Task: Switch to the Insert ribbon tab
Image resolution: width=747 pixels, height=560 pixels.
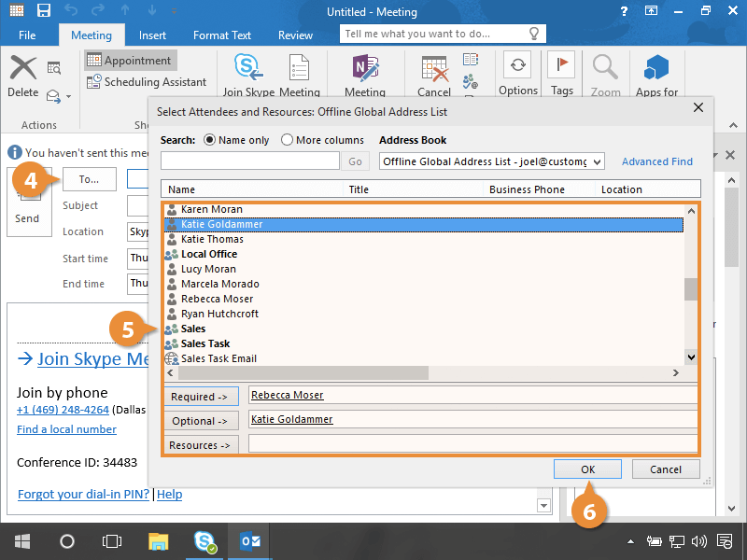Action: coord(152,35)
